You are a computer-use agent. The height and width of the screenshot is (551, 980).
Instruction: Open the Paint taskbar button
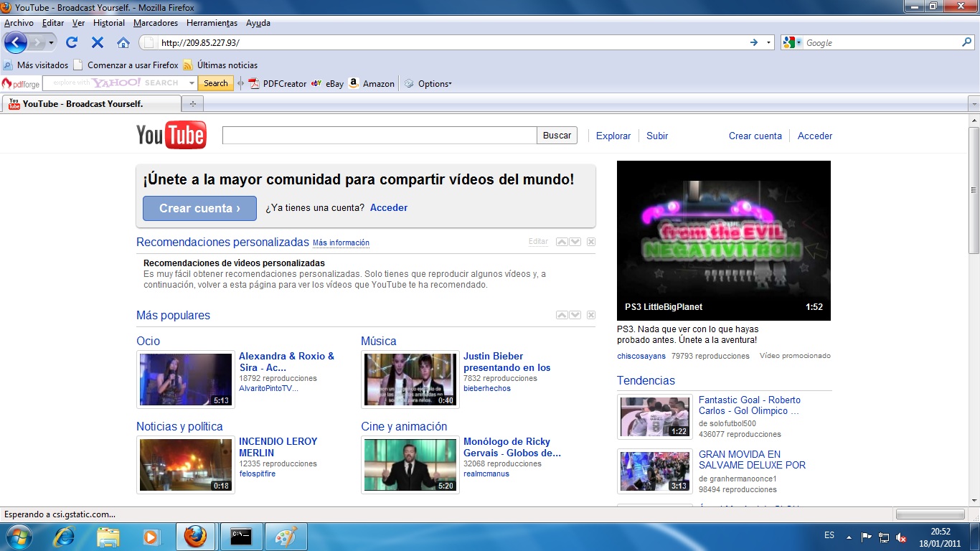(x=286, y=537)
